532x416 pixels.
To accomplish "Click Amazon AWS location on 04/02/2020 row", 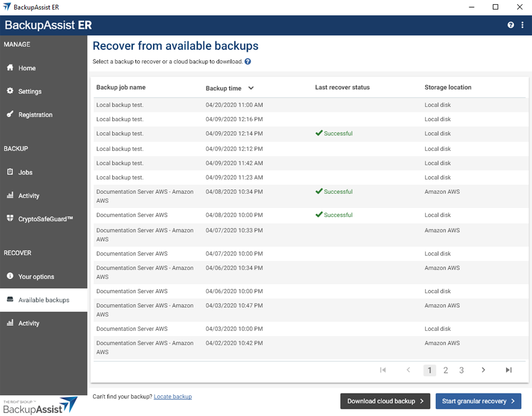I will (x=442, y=343).
